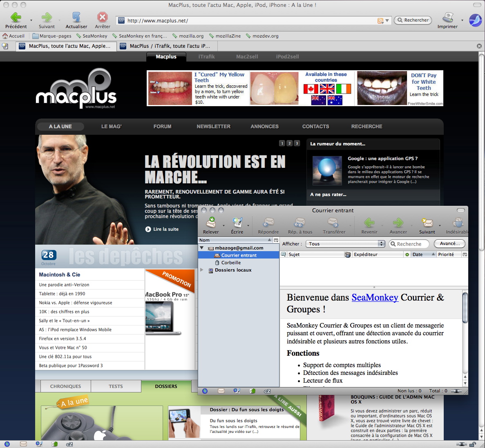The height and width of the screenshot is (448, 485).
Task: Click the Rép. à tous reply-all icon
Action: click(300, 222)
